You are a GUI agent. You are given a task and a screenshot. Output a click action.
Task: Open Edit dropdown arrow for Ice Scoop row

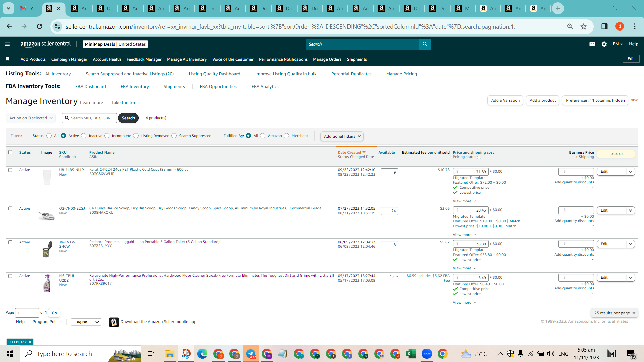pos(631,210)
